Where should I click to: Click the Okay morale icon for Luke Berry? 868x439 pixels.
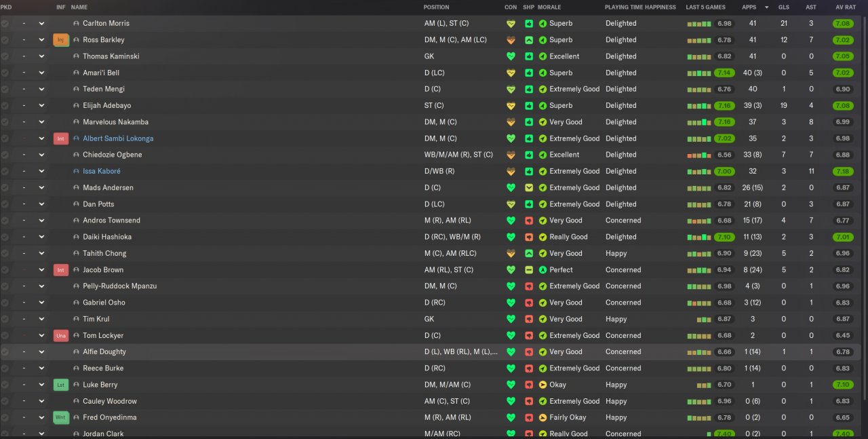click(542, 385)
